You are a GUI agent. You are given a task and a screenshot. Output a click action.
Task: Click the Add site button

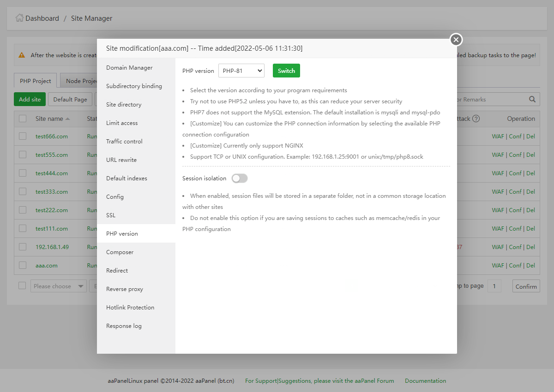click(x=30, y=99)
